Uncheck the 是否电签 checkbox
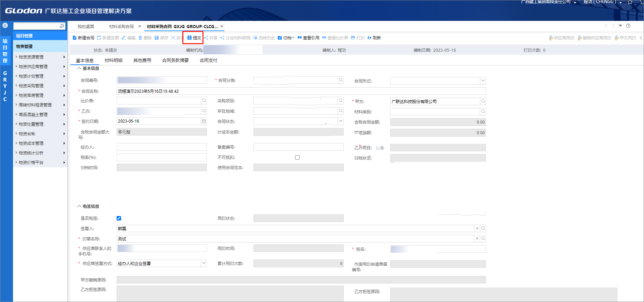Image resolution: width=644 pixels, height=302 pixels. point(119,218)
